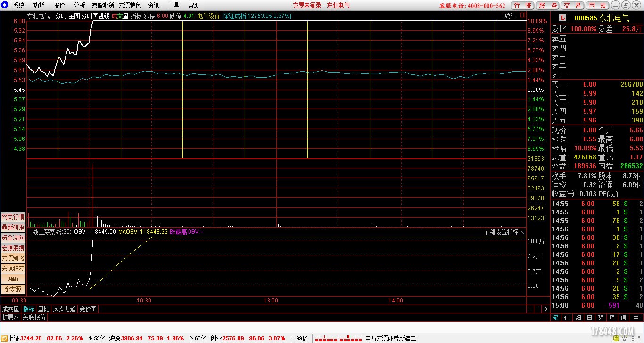Open the 系统 menu
644x343 pixels.
19,6
